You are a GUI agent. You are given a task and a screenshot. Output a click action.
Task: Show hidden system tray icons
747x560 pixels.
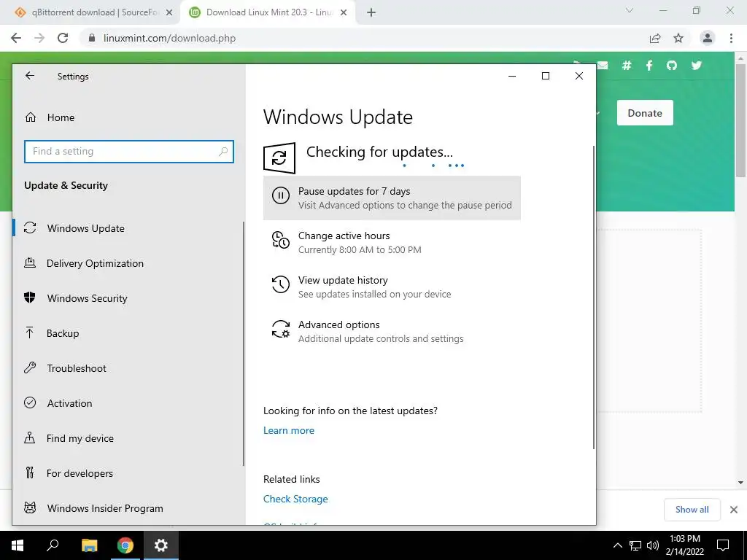pyautogui.click(x=617, y=545)
